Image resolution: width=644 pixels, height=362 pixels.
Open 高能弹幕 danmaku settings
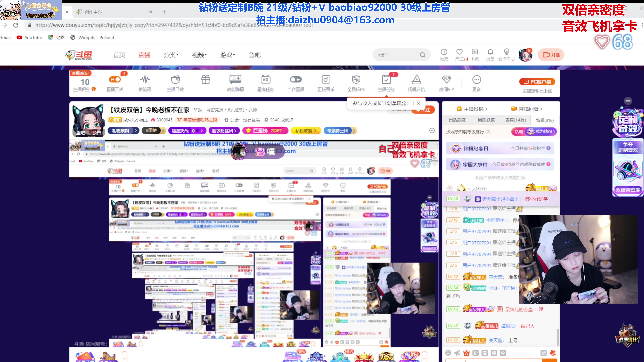(235, 83)
